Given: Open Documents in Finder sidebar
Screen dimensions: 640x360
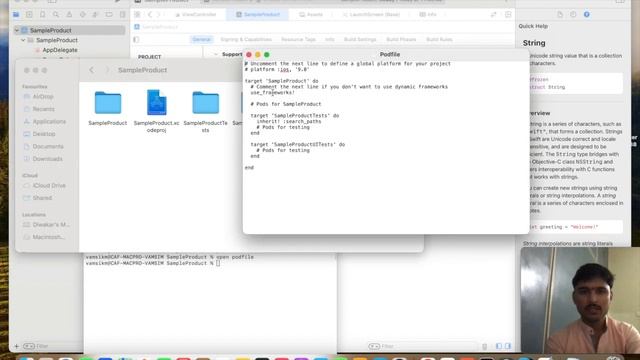Looking at the screenshot, I should [48, 146].
